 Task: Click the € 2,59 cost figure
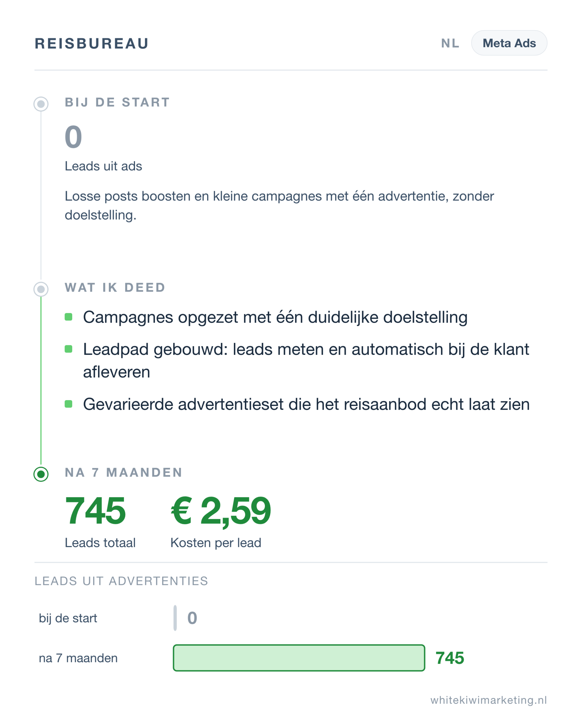pos(221,511)
